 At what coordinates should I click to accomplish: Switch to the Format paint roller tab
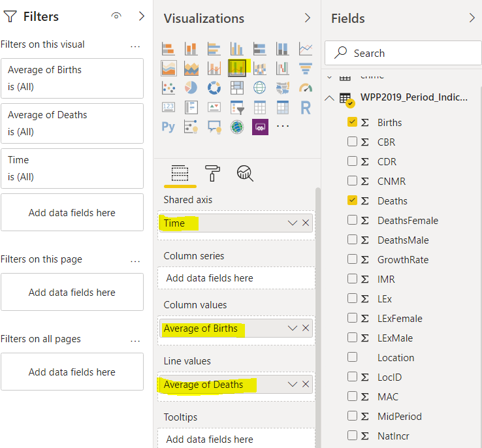(212, 173)
